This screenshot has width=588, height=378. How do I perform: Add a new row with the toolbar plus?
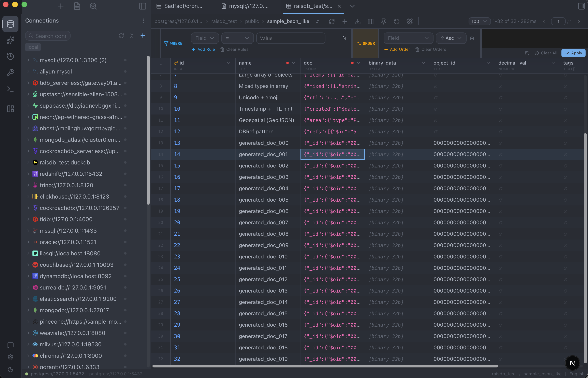click(345, 22)
